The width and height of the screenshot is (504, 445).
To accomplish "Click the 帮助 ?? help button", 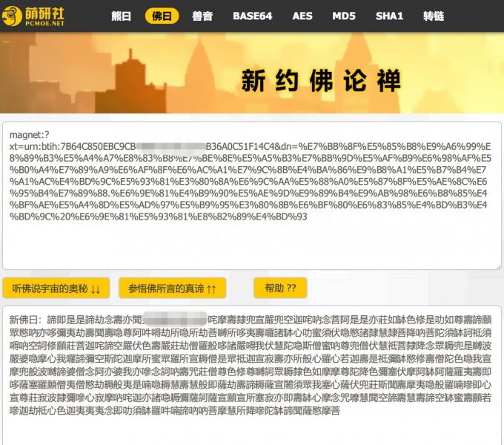I will (x=280, y=288).
